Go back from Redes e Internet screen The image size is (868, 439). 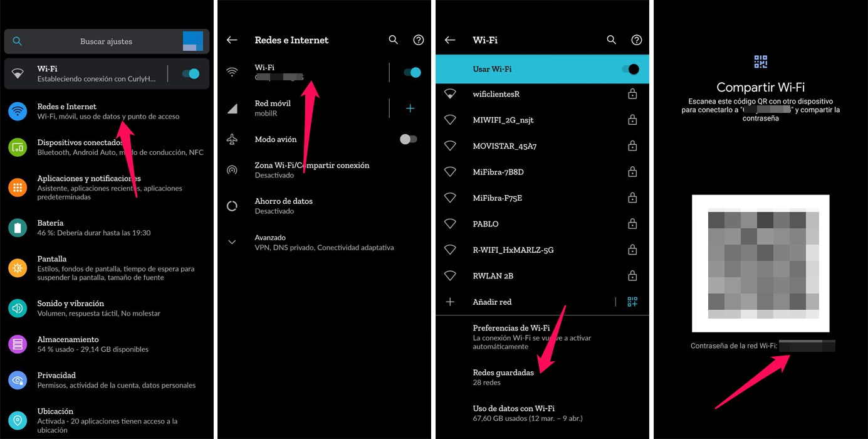coord(232,40)
